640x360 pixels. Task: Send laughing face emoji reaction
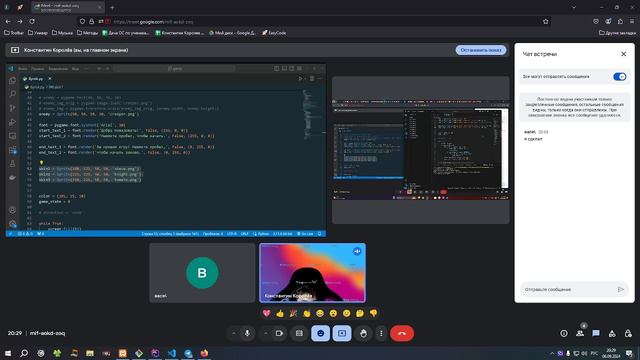coord(320,313)
